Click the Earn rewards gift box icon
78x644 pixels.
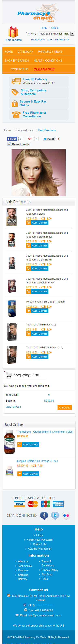[x=13, y=32]
